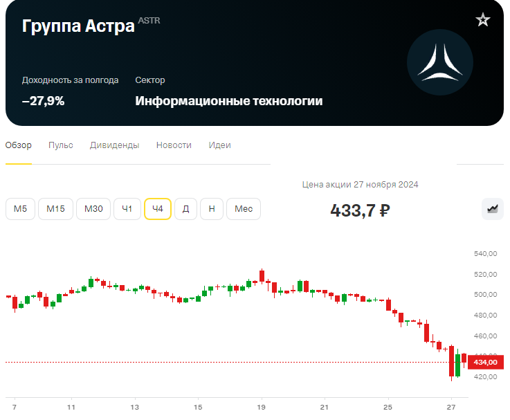Click the 520,00 price axis label
510x420 pixels.
click(x=486, y=274)
